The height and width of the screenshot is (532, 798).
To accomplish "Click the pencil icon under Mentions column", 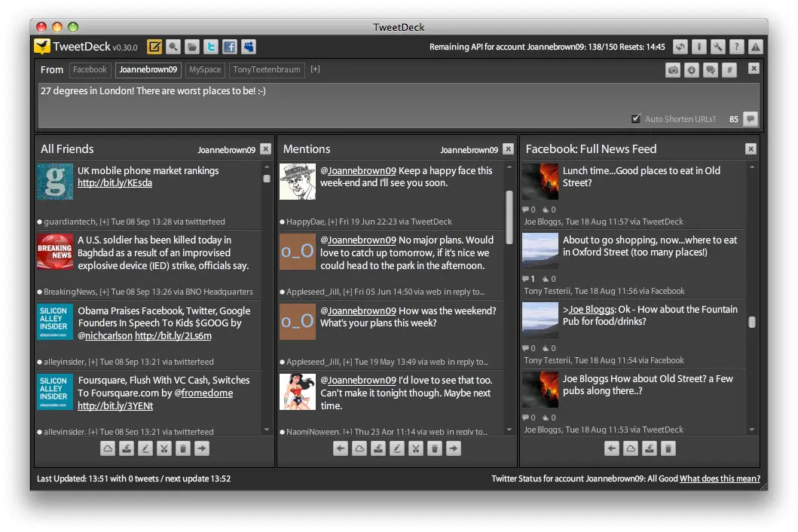I will (x=397, y=448).
